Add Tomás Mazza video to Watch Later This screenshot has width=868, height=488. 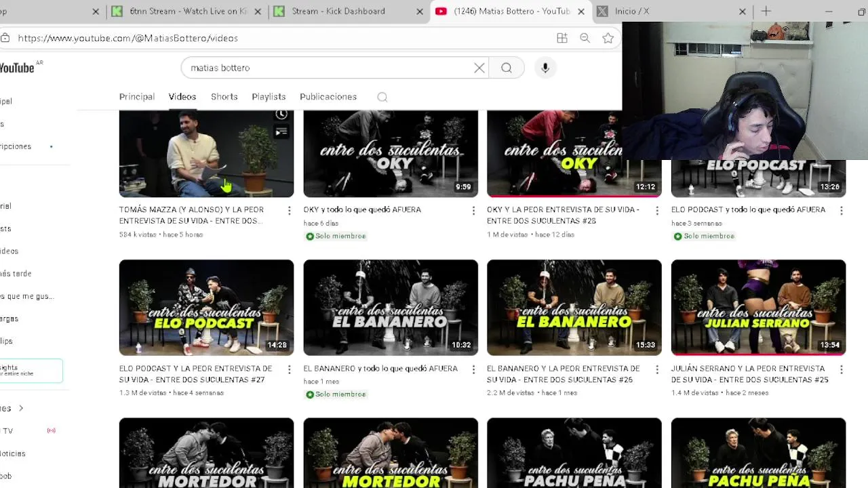pos(281,115)
